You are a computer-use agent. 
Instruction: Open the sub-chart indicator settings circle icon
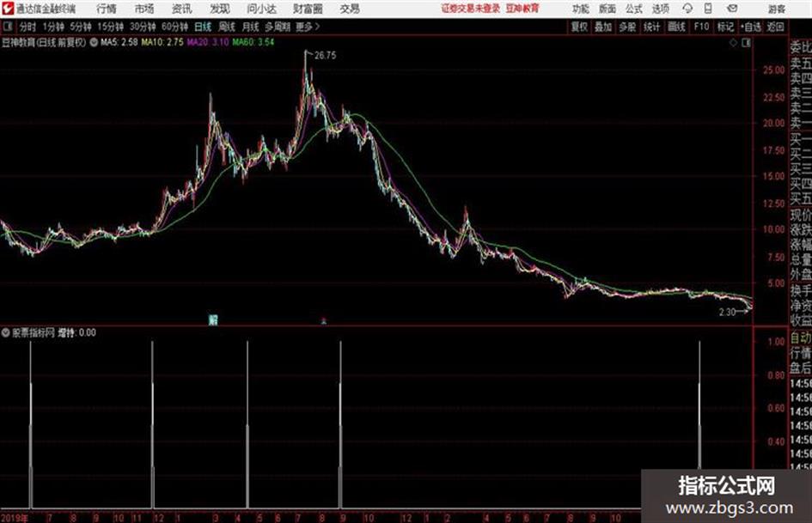[x=5, y=332]
